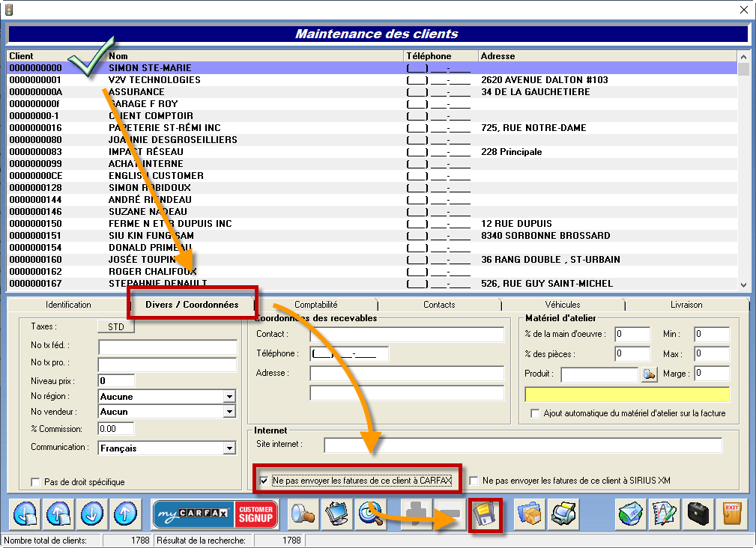756x548 pixels.
Task: Click the magnifier search icon beside CARFAX banner
Action: (x=303, y=514)
